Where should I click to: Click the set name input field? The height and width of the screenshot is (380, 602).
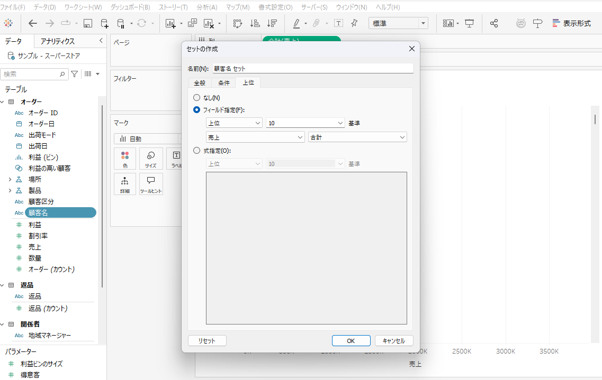313,68
